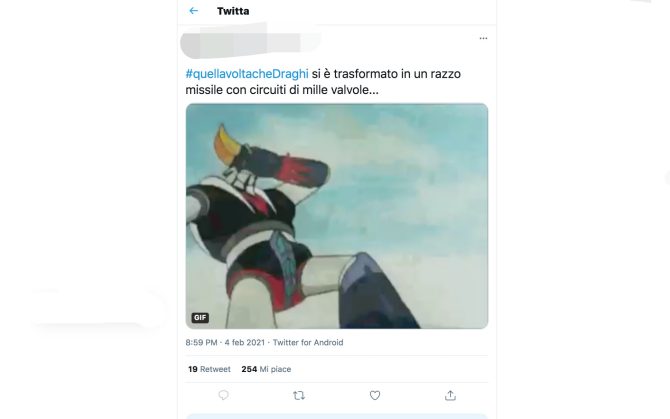Click the 4 feb 2021 date

click(x=245, y=343)
